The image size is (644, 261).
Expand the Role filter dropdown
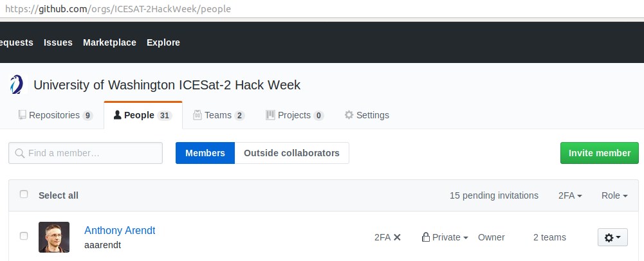pos(614,195)
